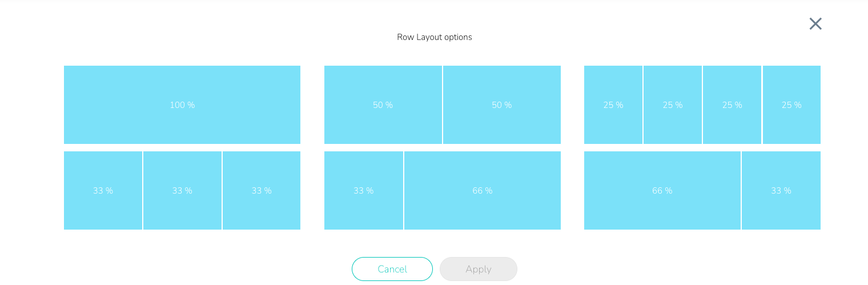Select the 66 % block right of 33 %
Viewport: 868px width, 285px height.
(482, 190)
